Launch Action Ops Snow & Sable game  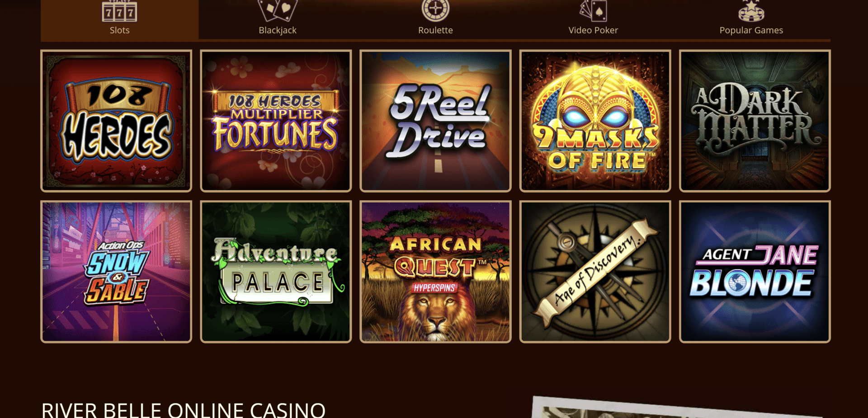pyautogui.click(x=116, y=272)
